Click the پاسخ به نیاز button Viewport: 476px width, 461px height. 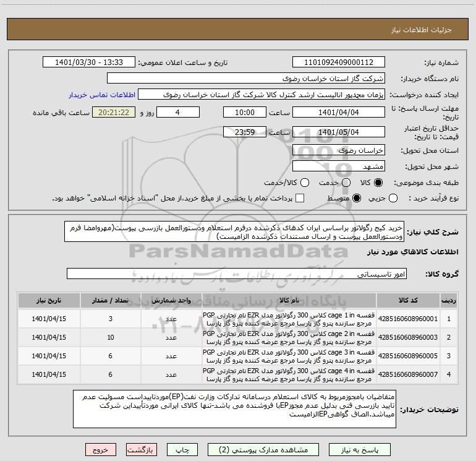tap(359, 450)
